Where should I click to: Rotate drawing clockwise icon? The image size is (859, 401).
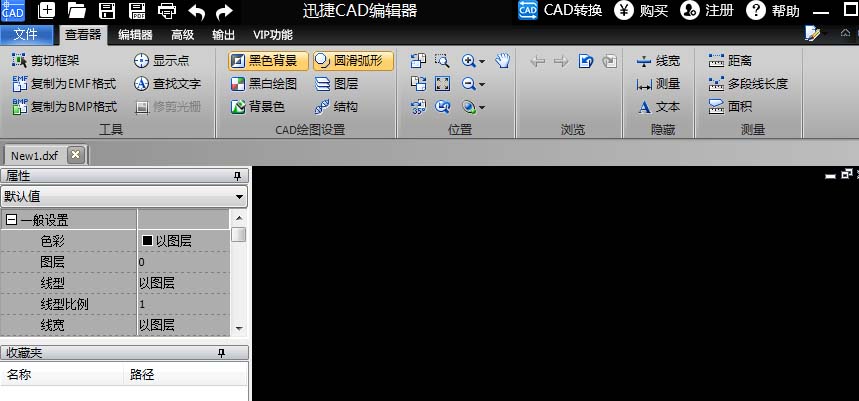tap(419, 84)
